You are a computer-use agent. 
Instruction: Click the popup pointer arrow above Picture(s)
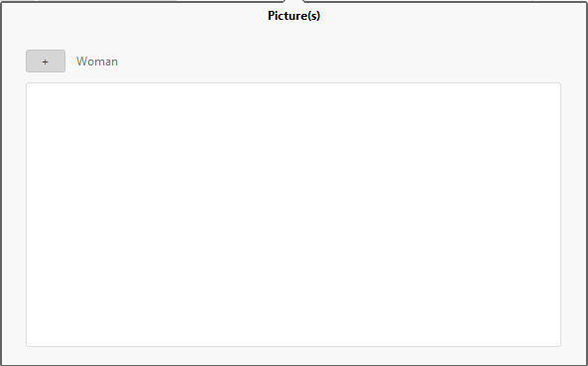coord(294,2)
